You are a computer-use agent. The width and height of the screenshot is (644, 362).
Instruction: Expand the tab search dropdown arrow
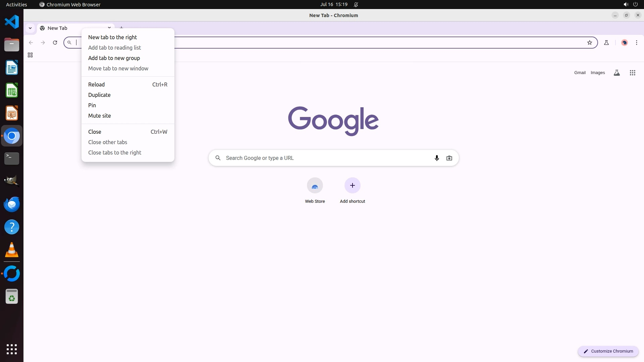30,28
